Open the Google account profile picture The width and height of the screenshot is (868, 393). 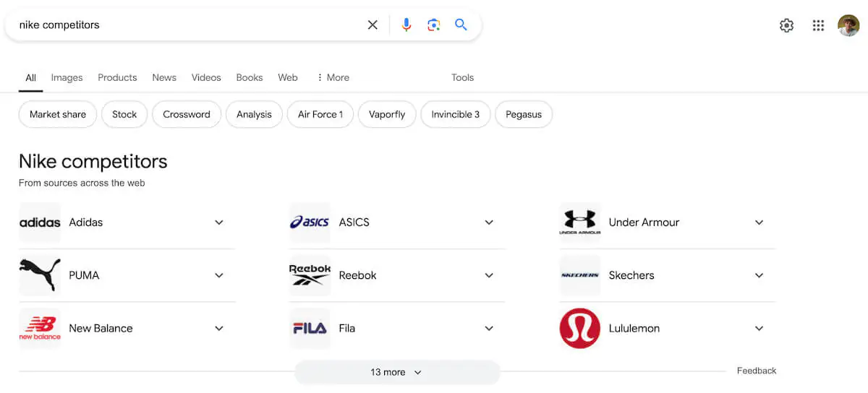pyautogui.click(x=848, y=25)
